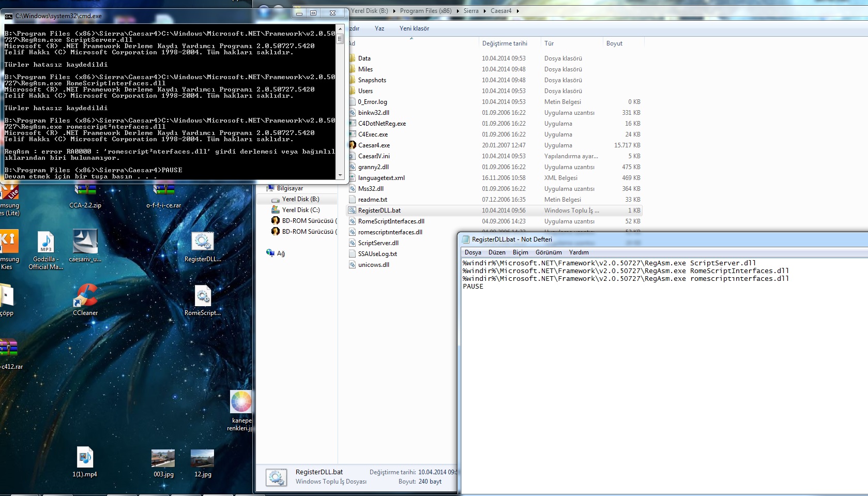Image resolution: width=868 pixels, height=496 pixels.
Task: Select the 003.jpg thumbnail on desktop
Action: pyautogui.click(x=163, y=463)
